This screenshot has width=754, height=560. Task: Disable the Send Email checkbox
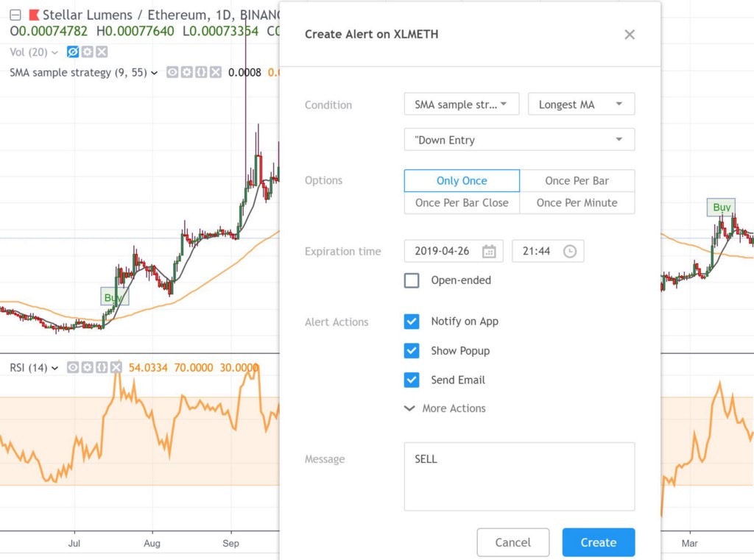(412, 380)
